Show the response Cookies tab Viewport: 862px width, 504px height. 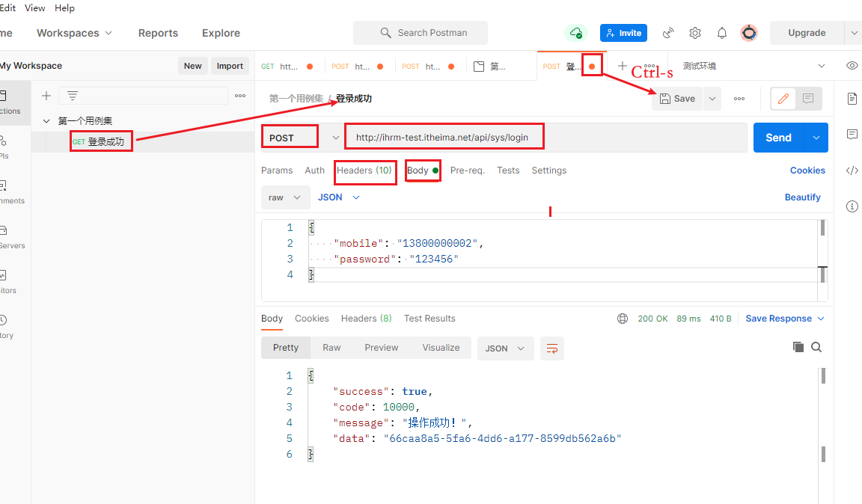312,319
